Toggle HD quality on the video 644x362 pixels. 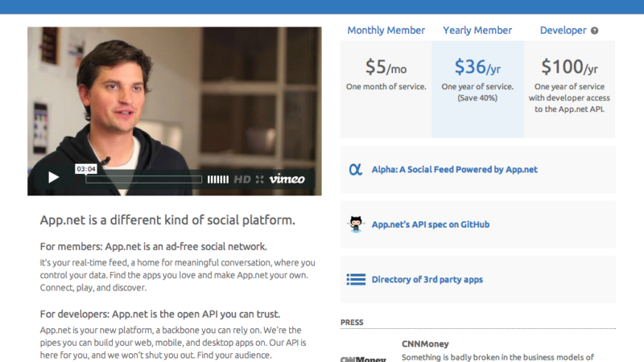242,179
